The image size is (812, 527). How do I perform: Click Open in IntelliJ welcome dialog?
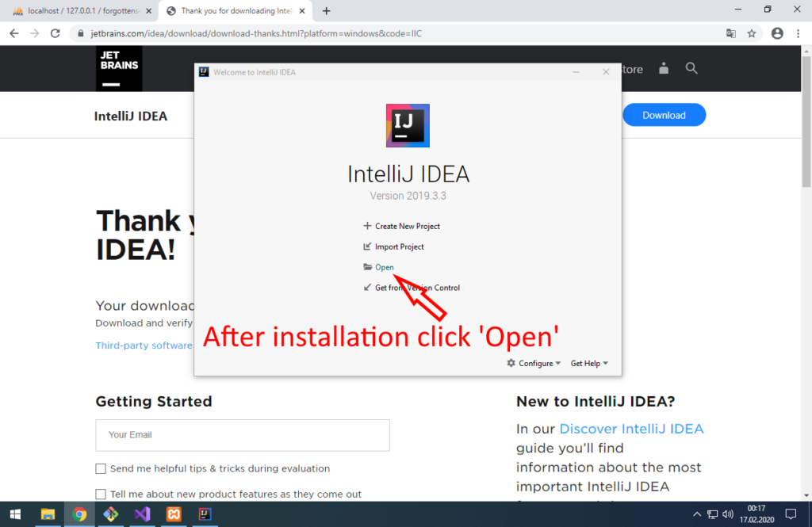378,267
